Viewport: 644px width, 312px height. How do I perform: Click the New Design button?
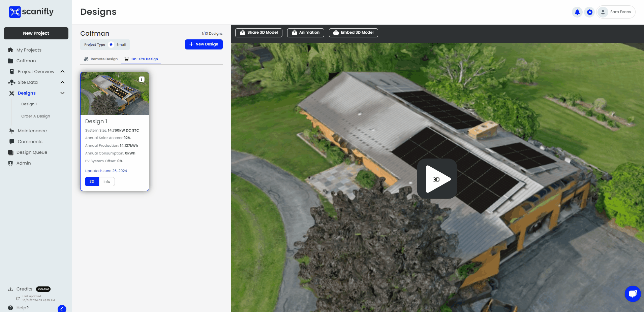pos(204,44)
